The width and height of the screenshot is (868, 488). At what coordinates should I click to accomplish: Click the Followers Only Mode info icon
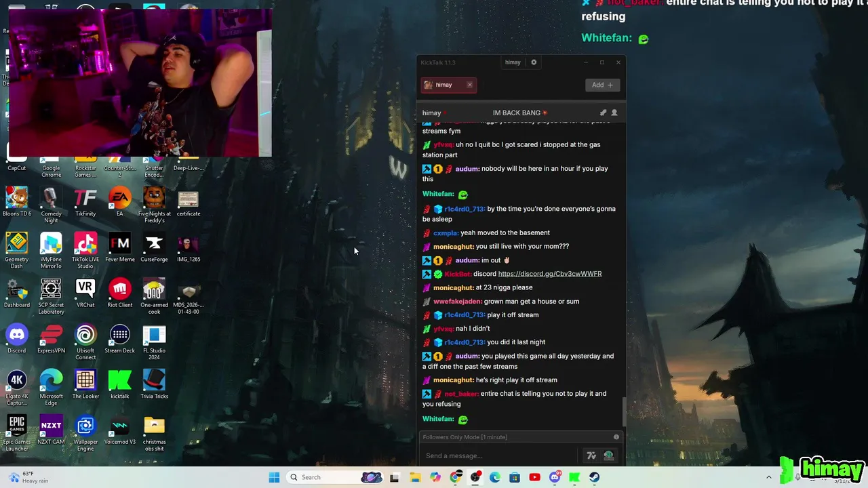click(616, 437)
